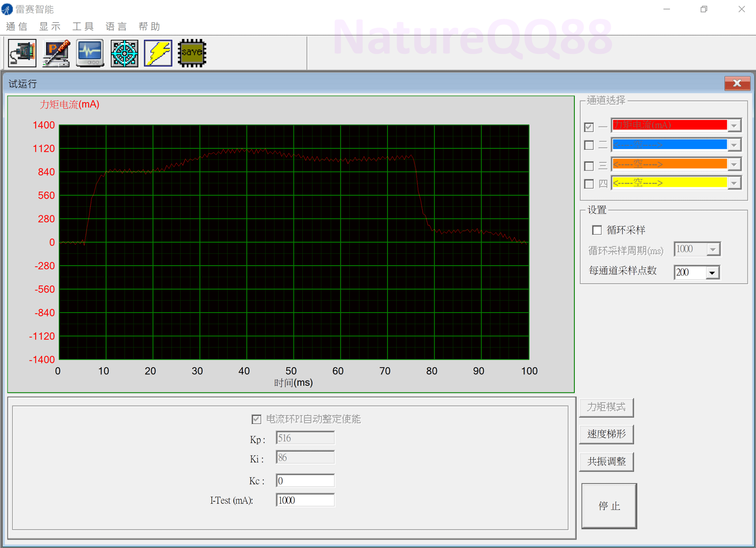Viewport: 756px width, 548px height.
Task: Click the yellow lightning bolt toolbar icon
Action: pyautogui.click(x=158, y=53)
